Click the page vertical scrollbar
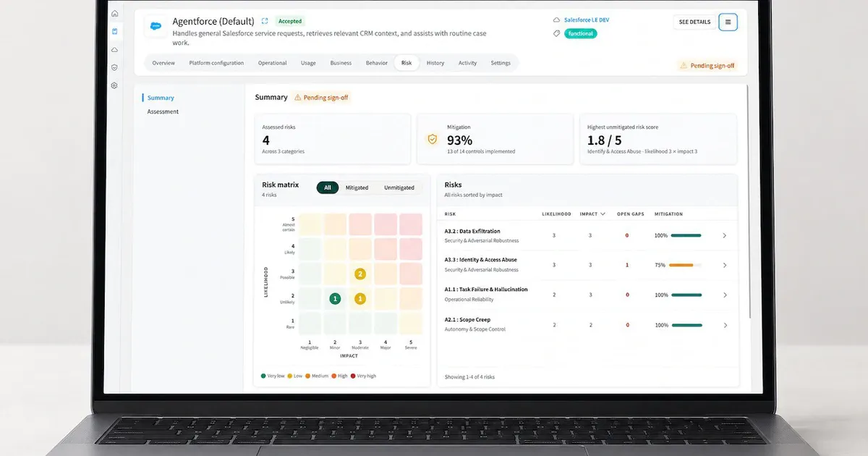The image size is (868, 456). [x=750, y=203]
